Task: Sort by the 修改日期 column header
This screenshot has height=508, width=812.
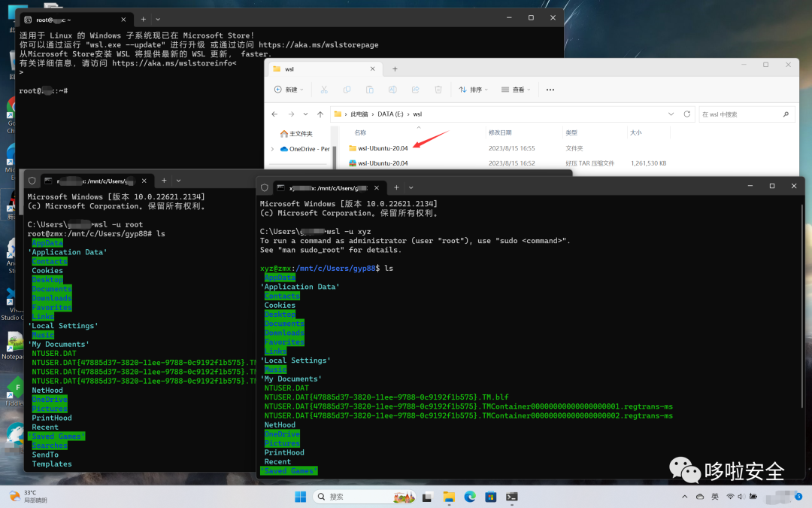Action: [500, 132]
